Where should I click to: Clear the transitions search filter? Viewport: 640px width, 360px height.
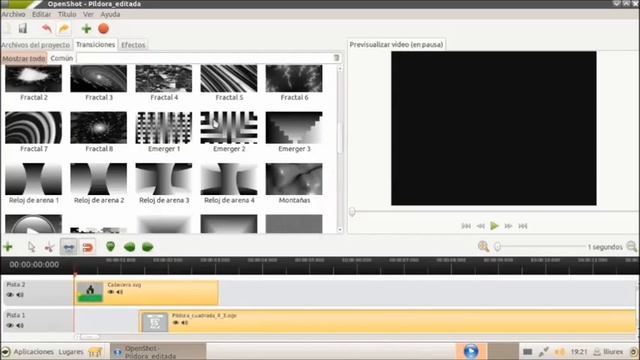pyautogui.click(x=336, y=58)
